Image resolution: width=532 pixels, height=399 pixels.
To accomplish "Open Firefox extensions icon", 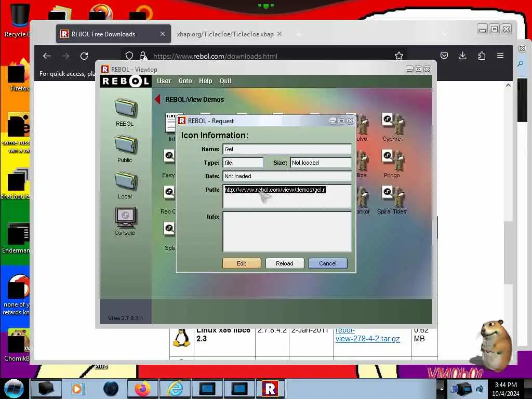I will 482,56.
